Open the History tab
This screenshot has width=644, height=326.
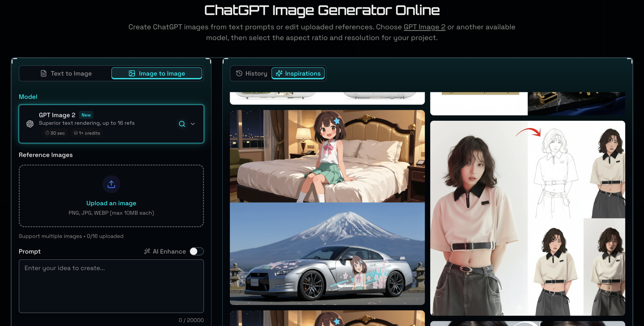(x=252, y=74)
